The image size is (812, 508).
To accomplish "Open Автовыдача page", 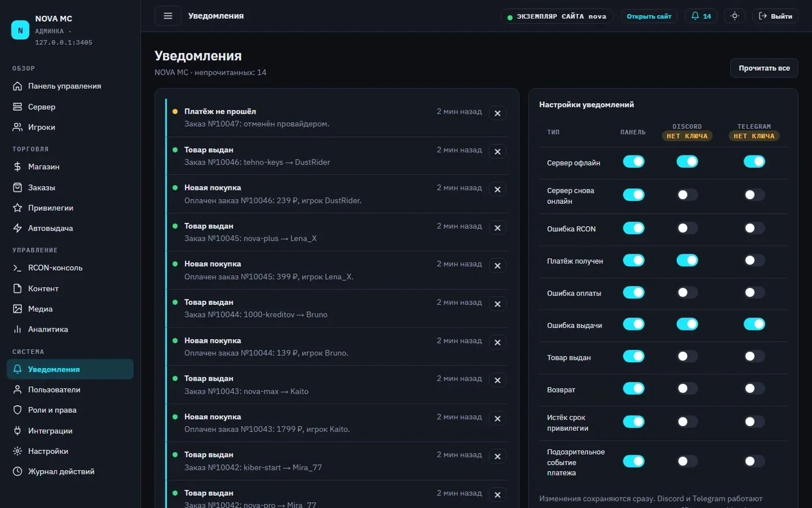I will pyautogui.click(x=70, y=228).
